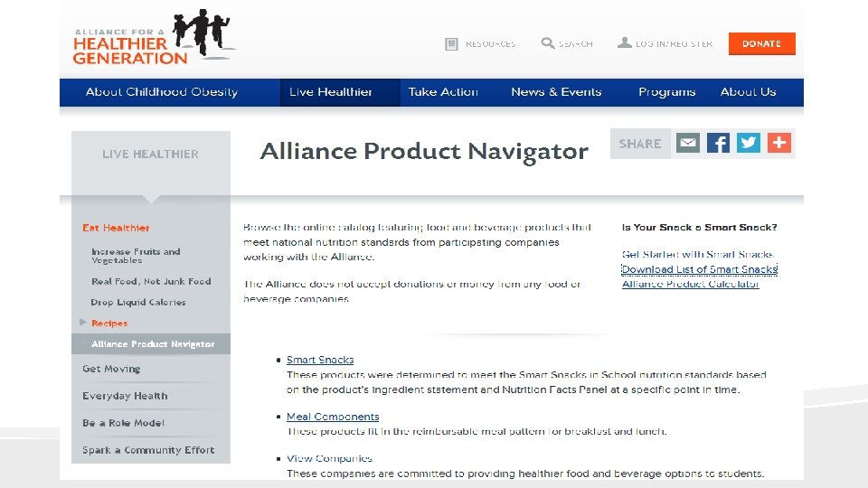Open Real Food, Not Junk Food

pos(151,281)
